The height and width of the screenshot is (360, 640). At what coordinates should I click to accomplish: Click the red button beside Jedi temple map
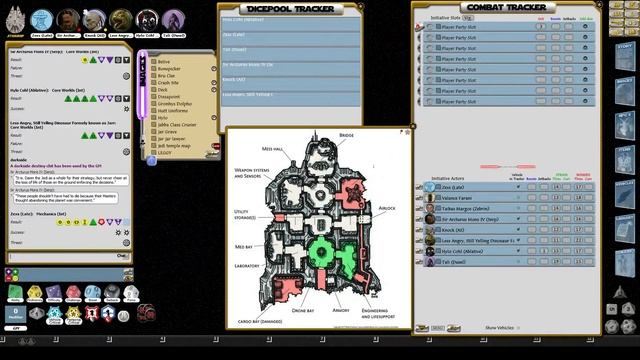[x=216, y=146]
